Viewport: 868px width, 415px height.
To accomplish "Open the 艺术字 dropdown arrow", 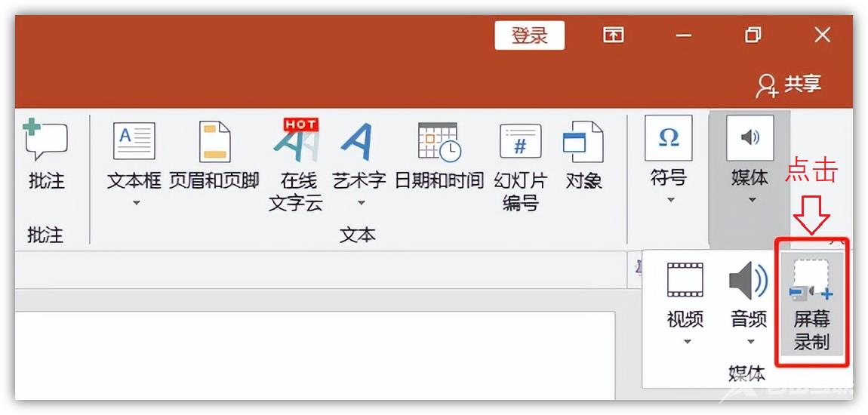I will click(360, 202).
